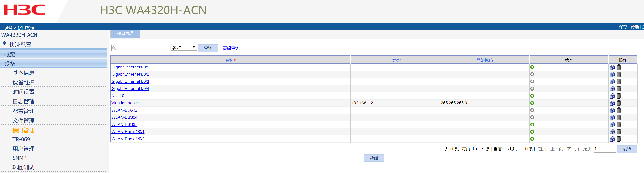Open the edit icon in the WLAN-BSS34 row
Viewport: 644px width, 173px height.
(612, 117)
